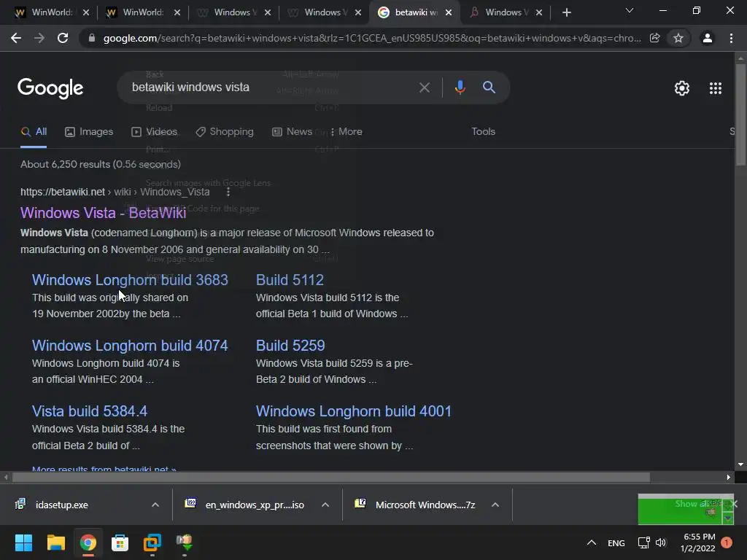This screenshot has width=747, height=560.
Task: Open result options three dots beside betawiki URL
Action: coord(228,192)
